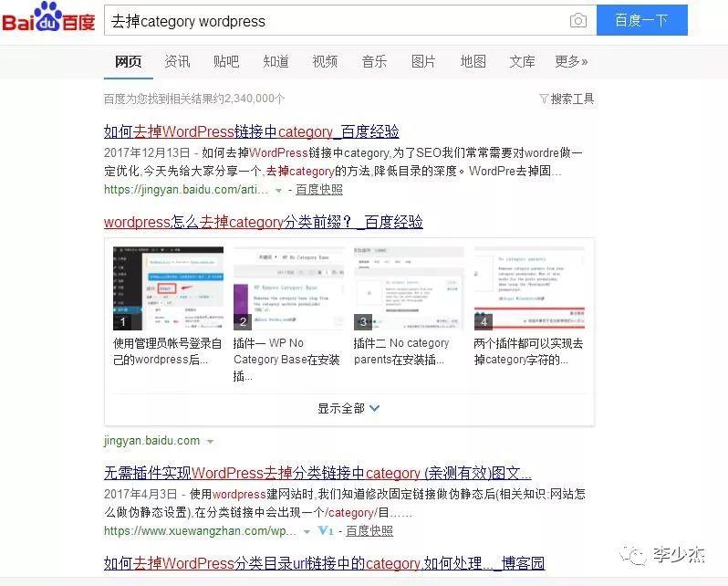728x586 pixels.
Task: Expand dropdown arrow after jingyan.baidu.com/arti... URL
Action: point(278,191)
